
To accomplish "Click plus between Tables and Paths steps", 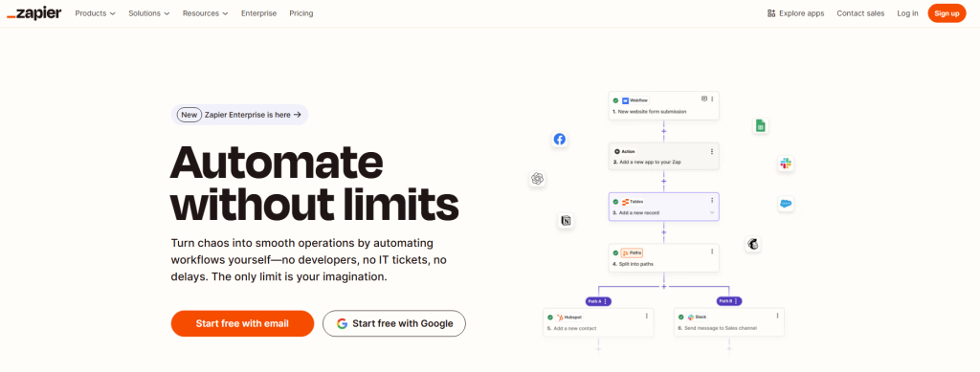I will tap(664, 232).
